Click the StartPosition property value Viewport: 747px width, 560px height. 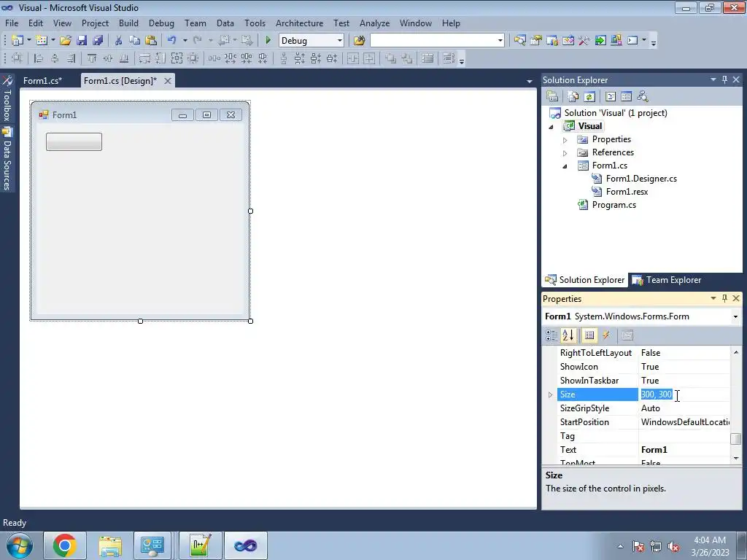click(684, 422)
